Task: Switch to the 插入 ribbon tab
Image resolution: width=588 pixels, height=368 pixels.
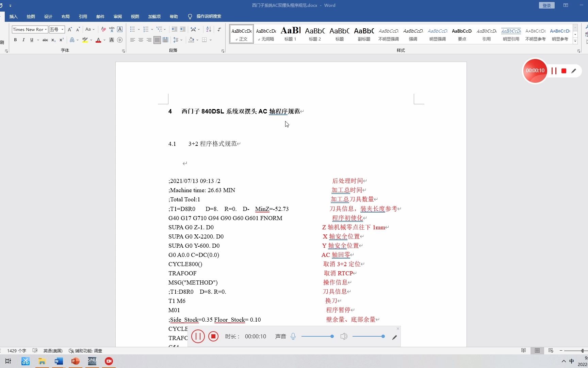Action: pyautogui.click(x=13, y=16)
